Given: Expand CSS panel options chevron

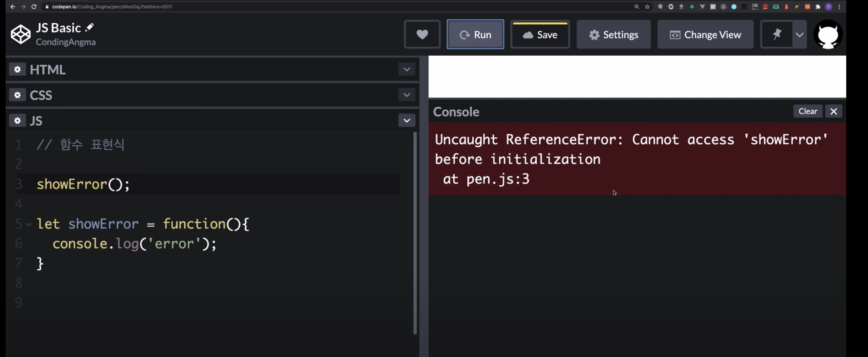Looking at the screenshot, I should [x=406, y=95].
